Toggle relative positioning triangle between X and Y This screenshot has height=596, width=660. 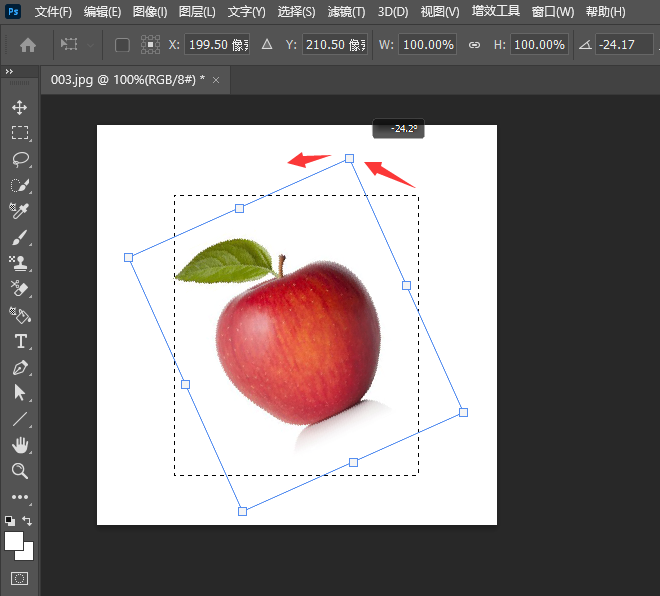(x=266, y=45)
